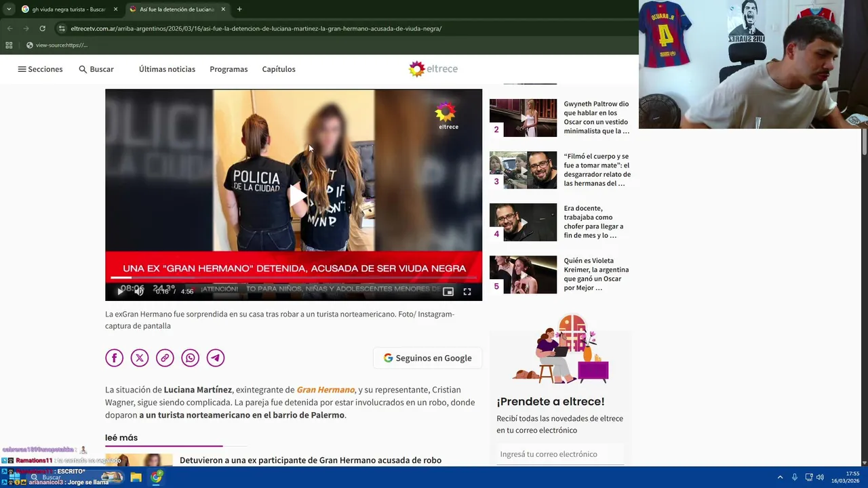Close the 'gh viuda negra turista' tab

(x=115, y=9)
